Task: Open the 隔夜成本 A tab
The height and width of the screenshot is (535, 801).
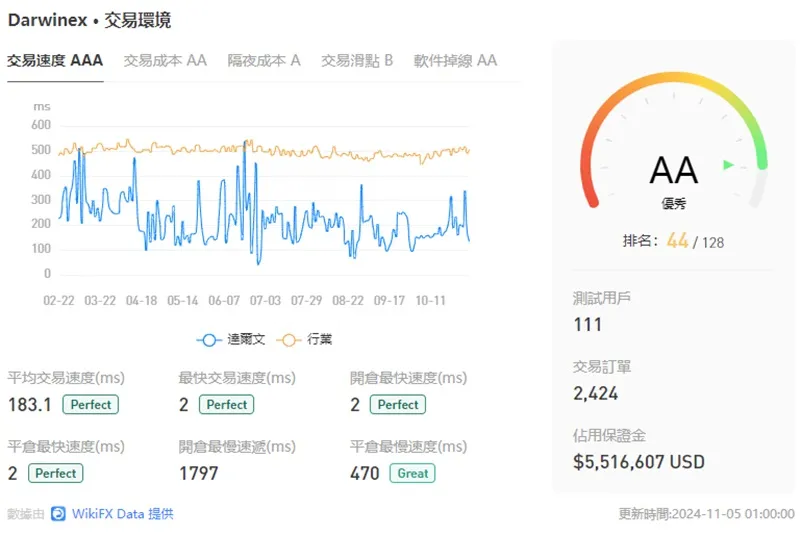Action: pyautogui.click(x=264, y=60)
